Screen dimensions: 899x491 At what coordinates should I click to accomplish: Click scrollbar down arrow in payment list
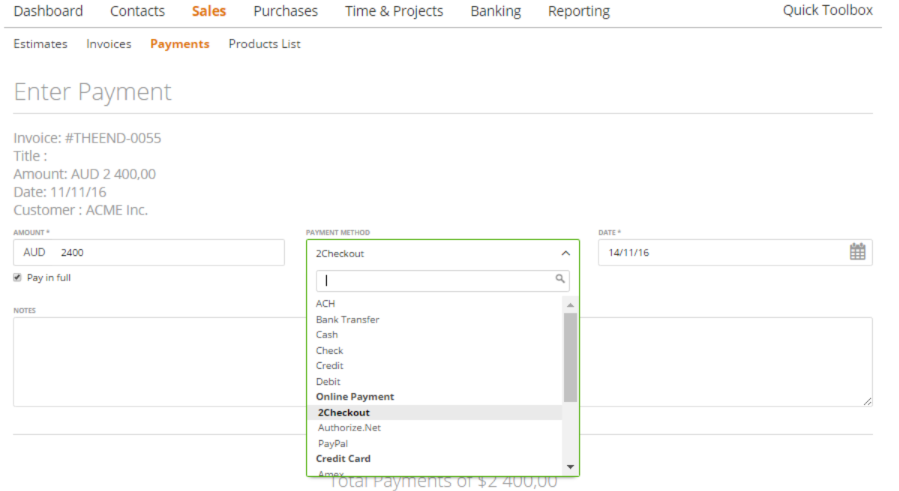tap(570, 467)
